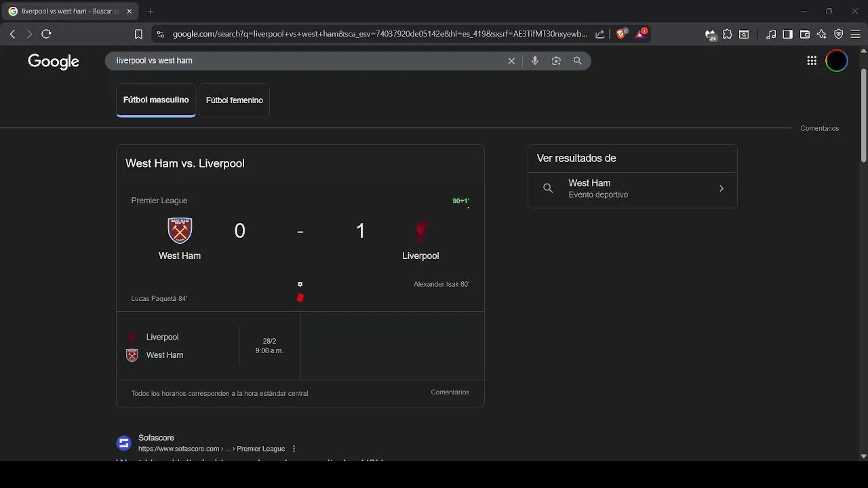Click the search icon beside West Ham
Image resolution: width=868 pixels, height=488 pixels.
(x=548, y=188)
